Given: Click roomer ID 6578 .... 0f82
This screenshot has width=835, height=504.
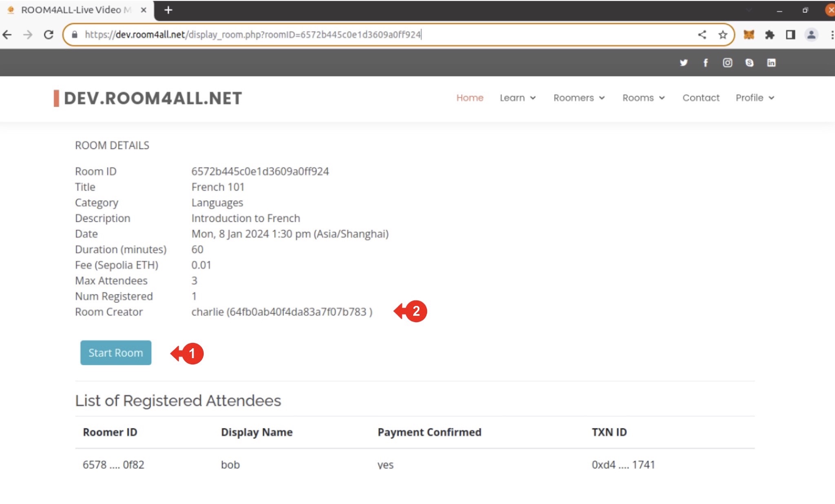Looking at the screenshot, I should [x=113, y=464].
